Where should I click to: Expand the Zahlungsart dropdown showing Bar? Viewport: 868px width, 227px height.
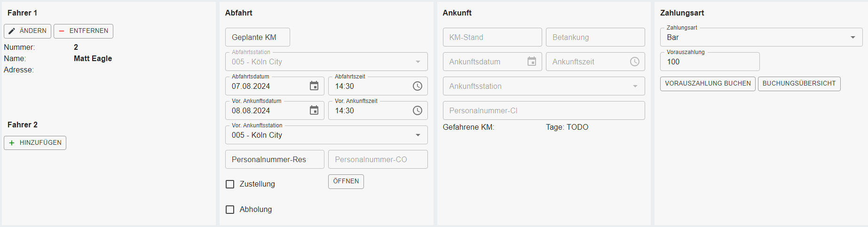click(853, 38)
